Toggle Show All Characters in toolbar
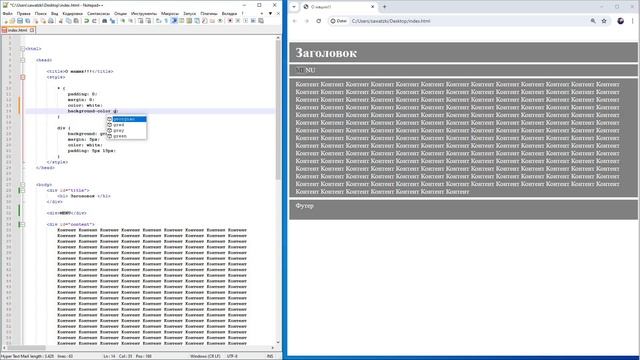 coord(166,21)
